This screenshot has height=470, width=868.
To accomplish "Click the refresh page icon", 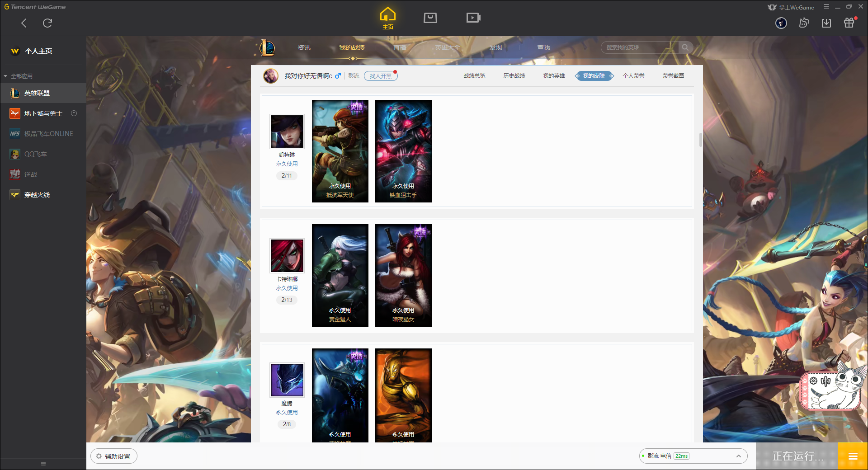I will click(47, 23).
